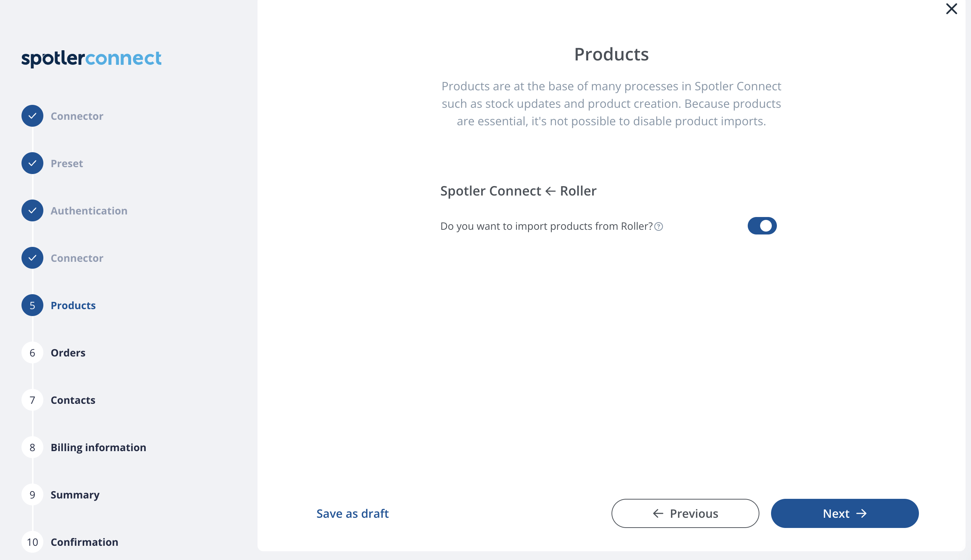The width and height of the screenshot is (971, 560).
Task: Click the help icon beside import products question
Action: (659, 226)
